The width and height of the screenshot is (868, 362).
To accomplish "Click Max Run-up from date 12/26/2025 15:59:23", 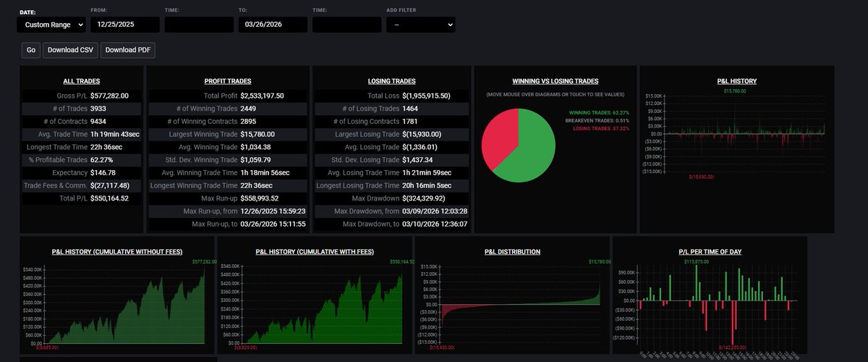I will 273,211.
